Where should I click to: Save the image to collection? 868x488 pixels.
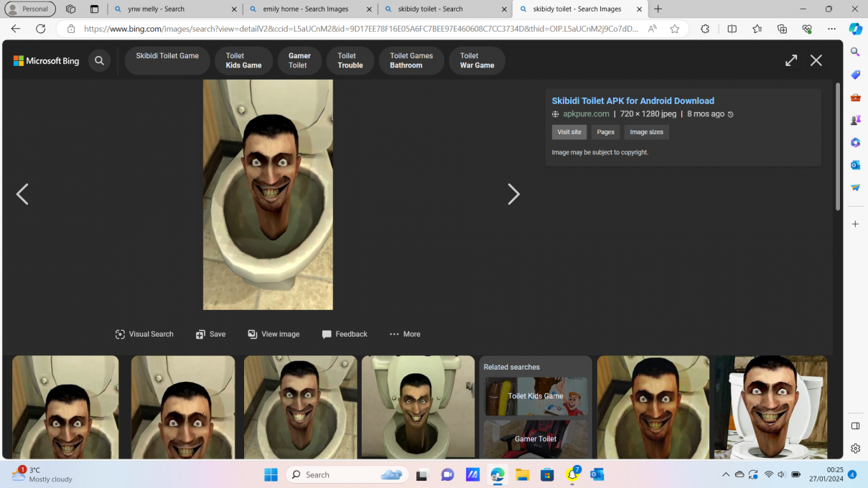pos(210,334)
